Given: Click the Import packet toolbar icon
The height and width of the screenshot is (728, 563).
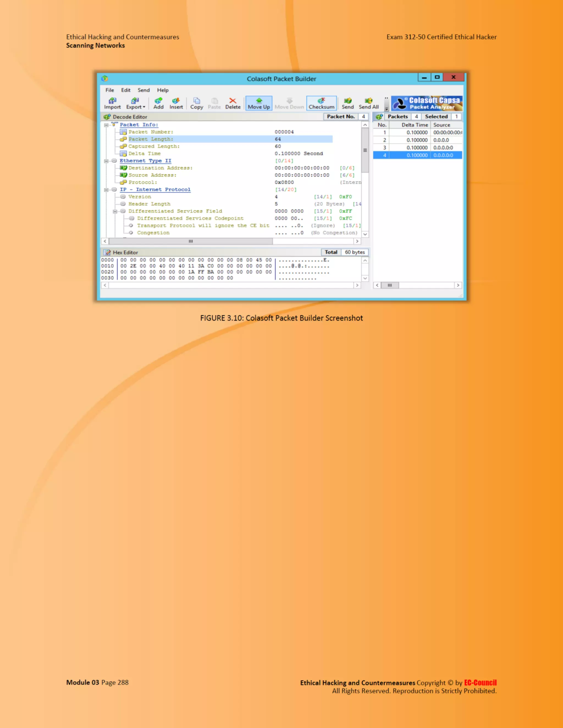Looking at the screenshot, I should coord(112,103).
